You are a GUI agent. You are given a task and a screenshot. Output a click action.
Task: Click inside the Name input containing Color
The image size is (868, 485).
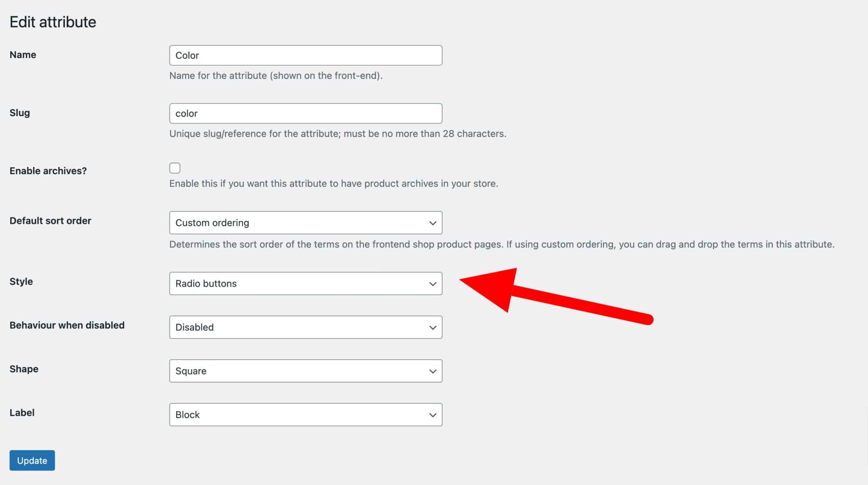[x=305, y=55]
